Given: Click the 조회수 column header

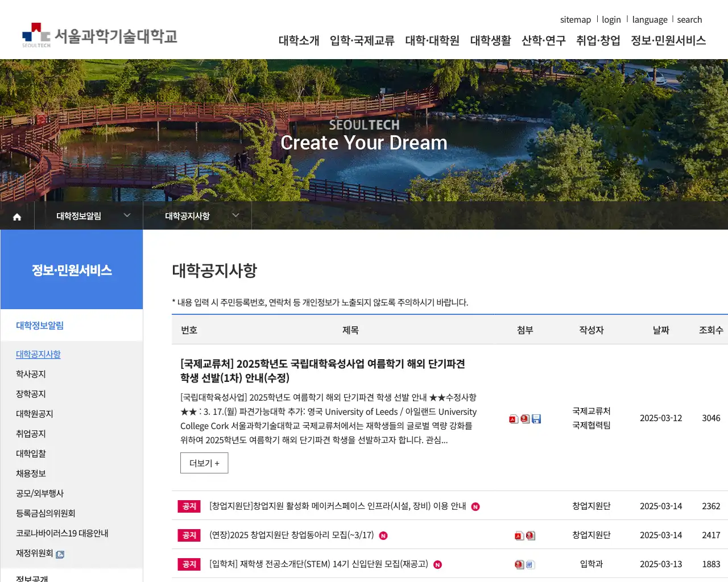Looking at the screenshot, I should (x=711, y=330).
